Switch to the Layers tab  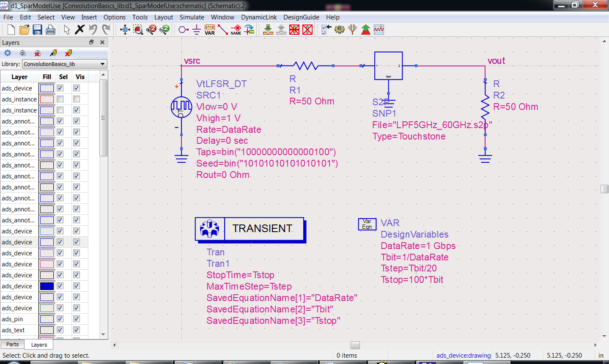[39, 345]
